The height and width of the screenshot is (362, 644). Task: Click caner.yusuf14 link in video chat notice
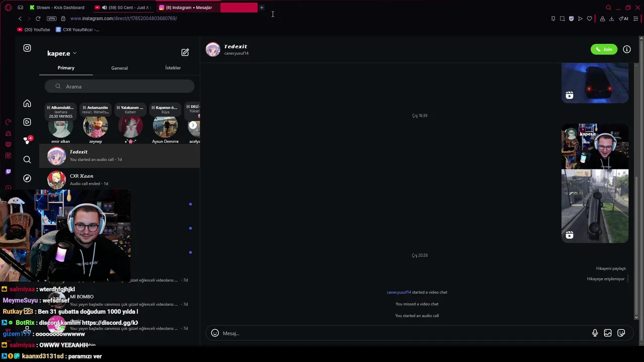click(399, 292)
